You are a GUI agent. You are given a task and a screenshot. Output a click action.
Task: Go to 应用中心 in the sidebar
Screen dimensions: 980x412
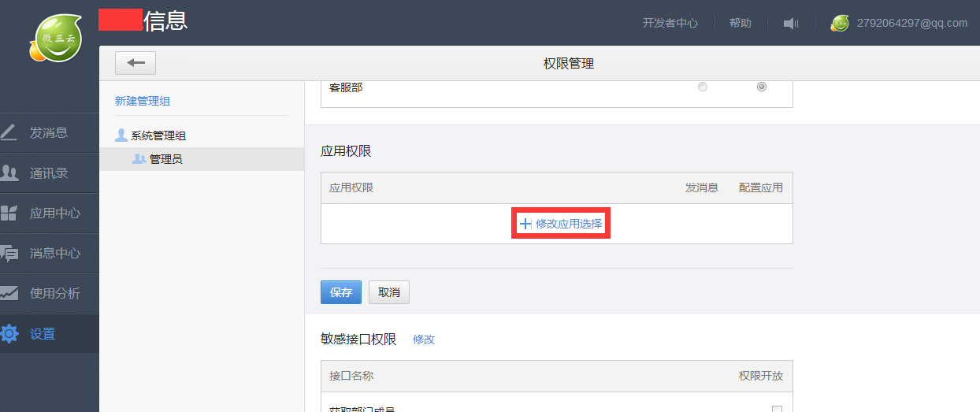[x=50, y=213]
